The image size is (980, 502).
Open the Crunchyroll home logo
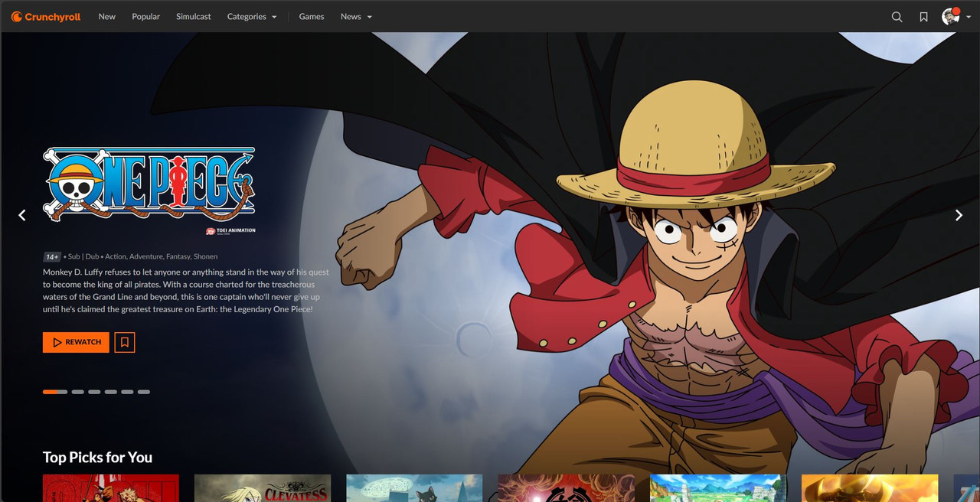click(46, 16)
